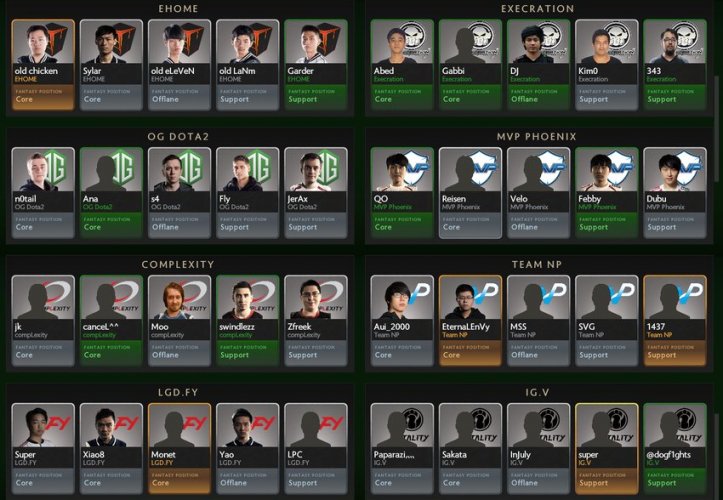Click Aui_2000's Core player card

pyautogui.click(x=402, y=321)
